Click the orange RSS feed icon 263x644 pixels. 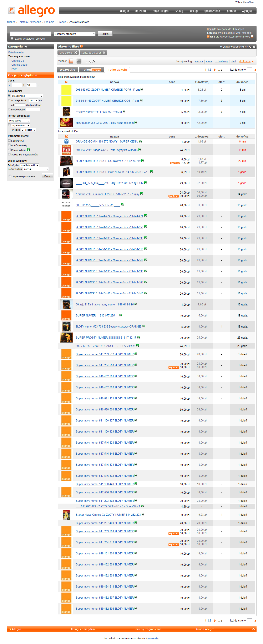point(208,36)
